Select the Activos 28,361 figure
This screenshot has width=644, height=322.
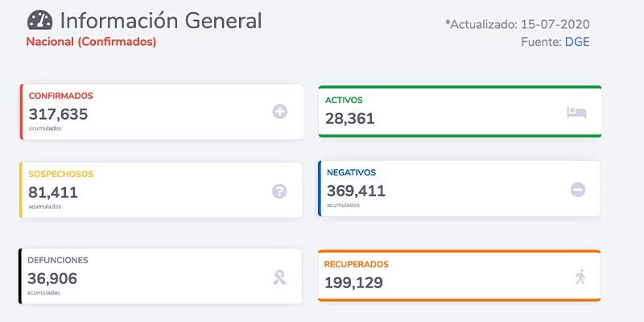(x=350, y=119)
